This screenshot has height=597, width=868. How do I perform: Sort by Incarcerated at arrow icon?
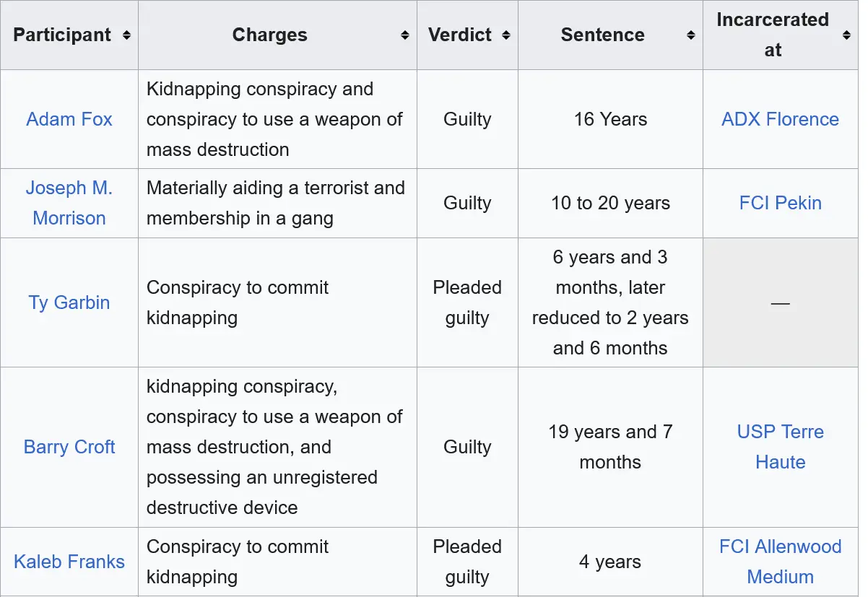coord(847,35)
